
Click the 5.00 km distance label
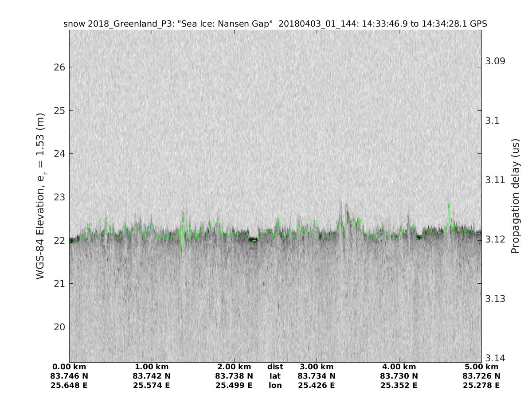[x=481, y=367]
